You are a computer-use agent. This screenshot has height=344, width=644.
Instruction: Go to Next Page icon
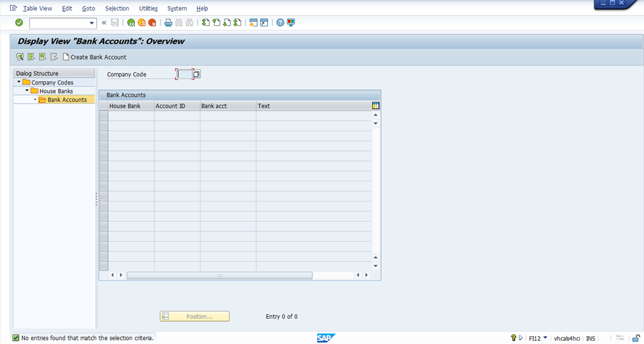(227, 22)
